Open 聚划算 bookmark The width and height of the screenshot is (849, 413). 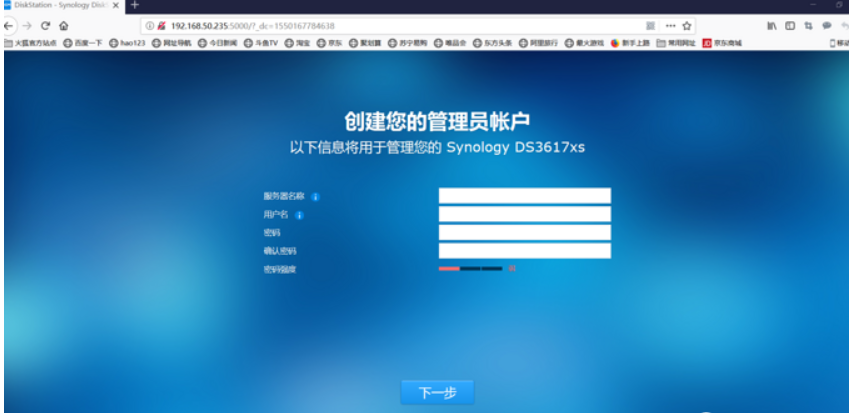pyautogui.click(x=365, y=43)
